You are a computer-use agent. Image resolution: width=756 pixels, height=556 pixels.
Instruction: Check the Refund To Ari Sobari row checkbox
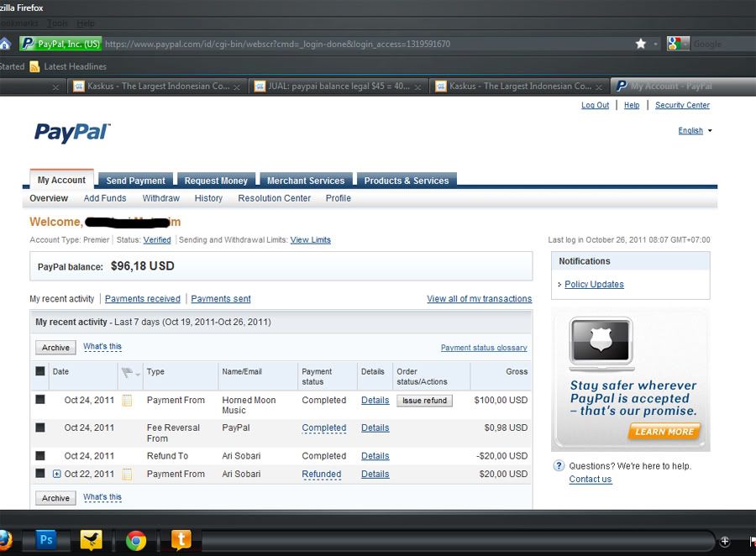pyautogui.click(x=40, y=456)
